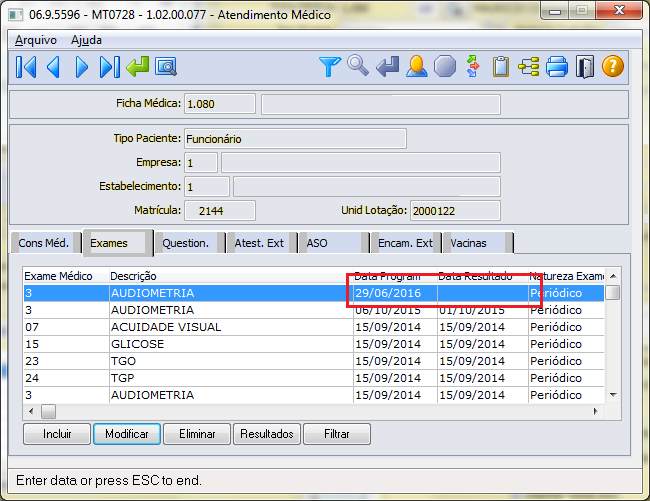Click the Modificar button
This screenshot has height=501, width=650.
tap(127, 434)
